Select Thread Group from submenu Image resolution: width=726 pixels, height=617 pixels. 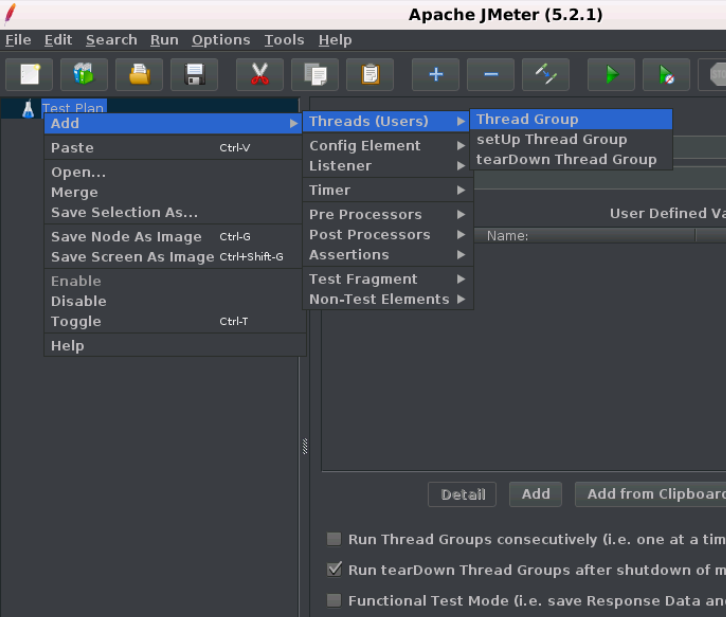pyautogui.click(x=571, y=119)
